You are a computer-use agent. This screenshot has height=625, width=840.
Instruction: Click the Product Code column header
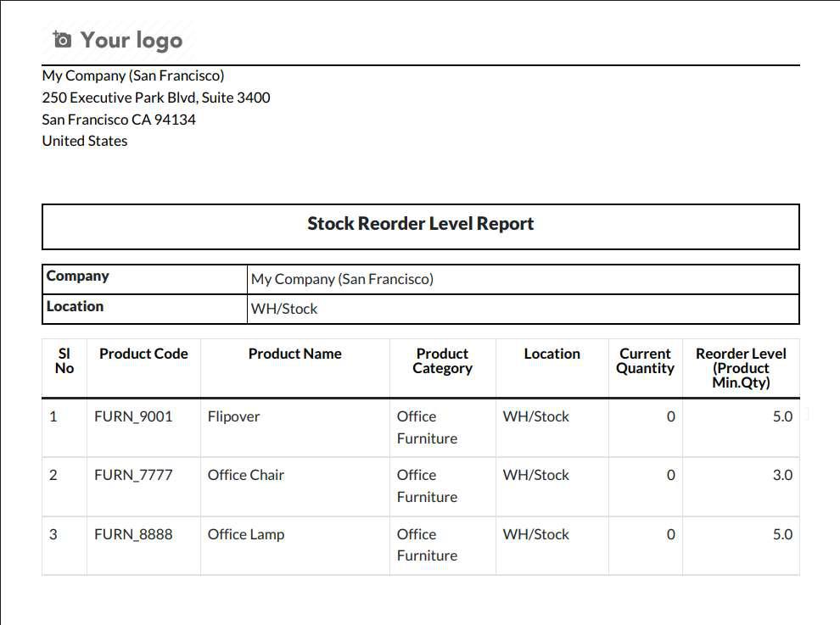143,354
